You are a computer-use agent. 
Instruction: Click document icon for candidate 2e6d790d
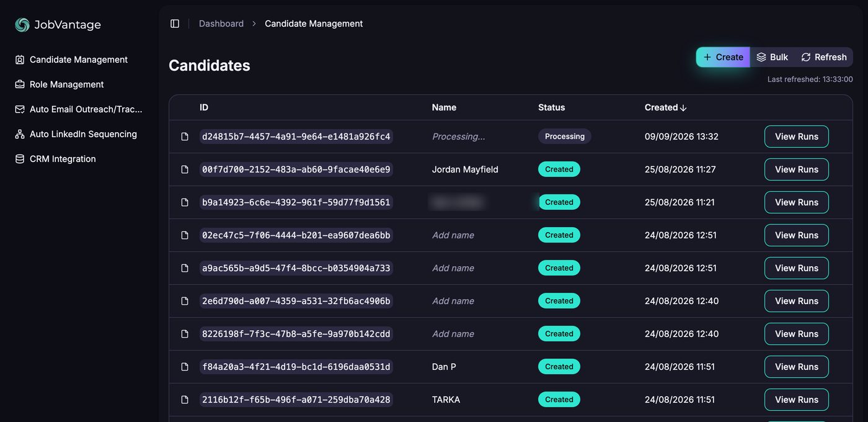click(x=185, y=301)
